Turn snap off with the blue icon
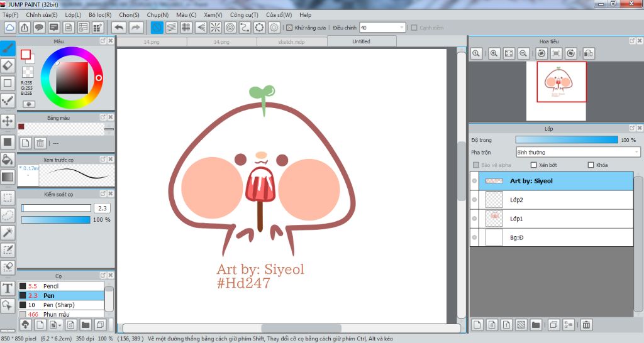Screen dimensions: 644x343 tap(157, 28)
